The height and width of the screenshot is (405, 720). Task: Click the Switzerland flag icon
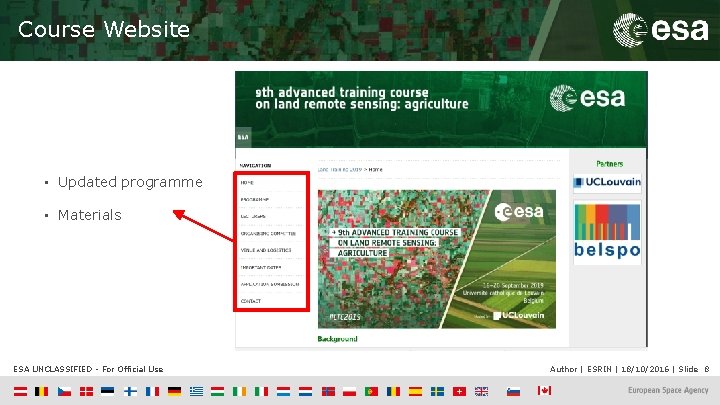click(x=459, y=391)
